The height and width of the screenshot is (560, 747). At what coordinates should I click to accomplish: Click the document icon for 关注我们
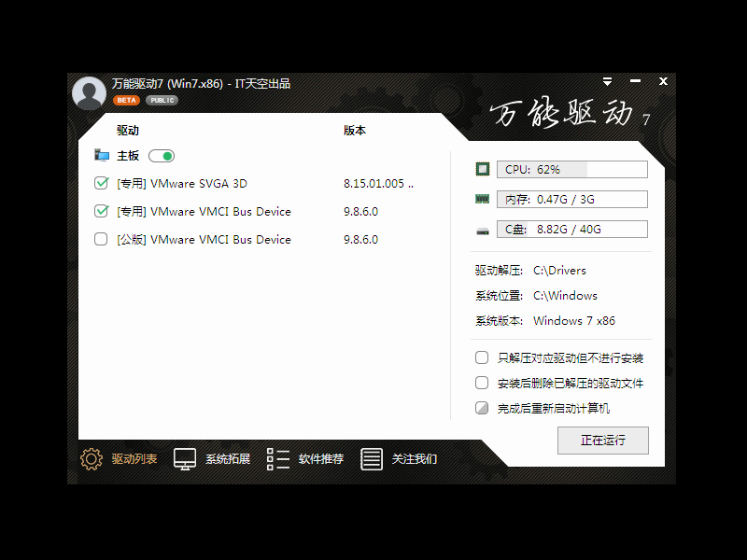372,458
